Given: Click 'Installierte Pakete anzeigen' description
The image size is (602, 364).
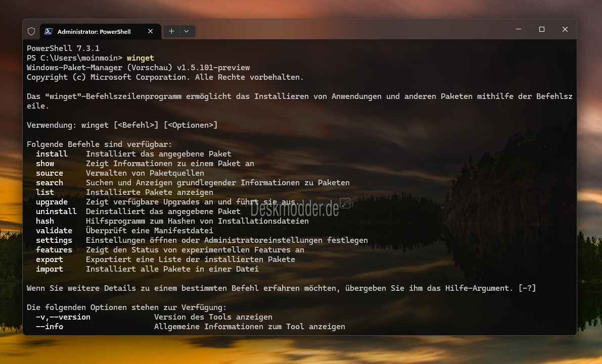Looking at the screenshot, I should click(149, 192).
